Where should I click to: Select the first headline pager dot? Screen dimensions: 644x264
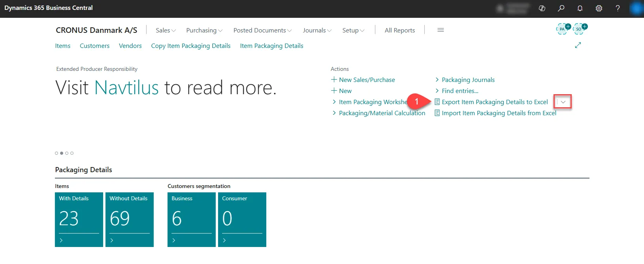pos(56,153)
